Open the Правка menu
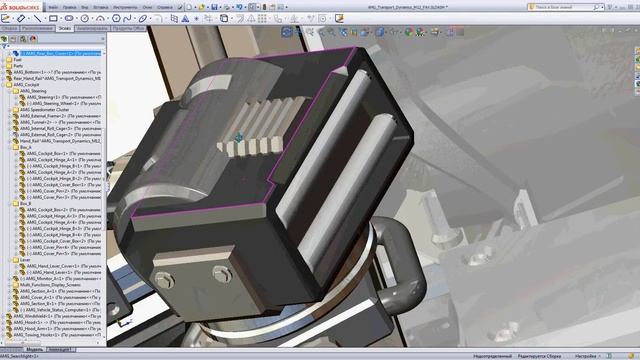The width and height of the screenshot is (640, 360). (x=69, y=7)
